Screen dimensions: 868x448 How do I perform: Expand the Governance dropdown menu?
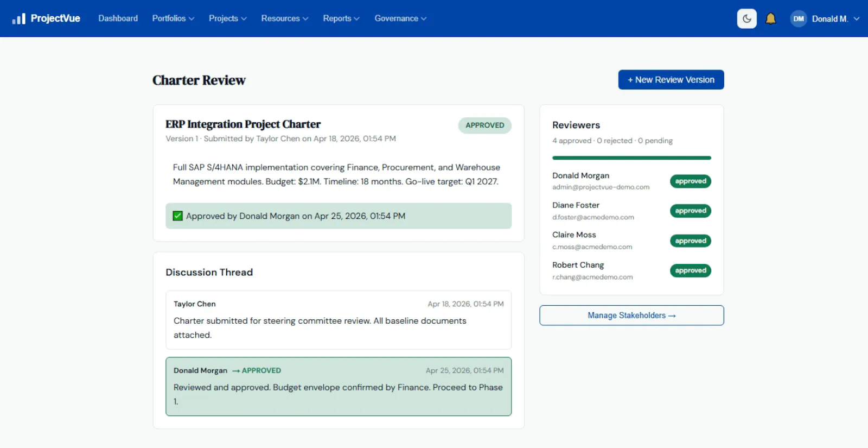[400, 18]
